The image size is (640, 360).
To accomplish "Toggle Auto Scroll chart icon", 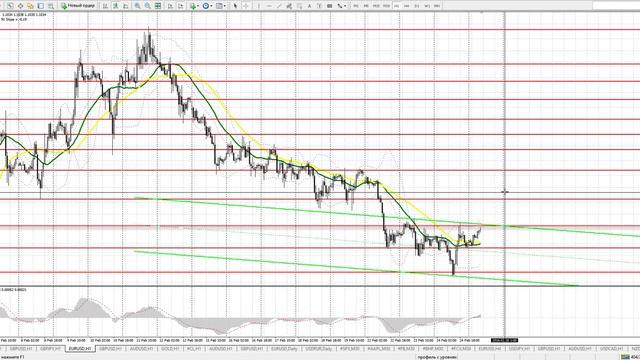I will [170, 6].
